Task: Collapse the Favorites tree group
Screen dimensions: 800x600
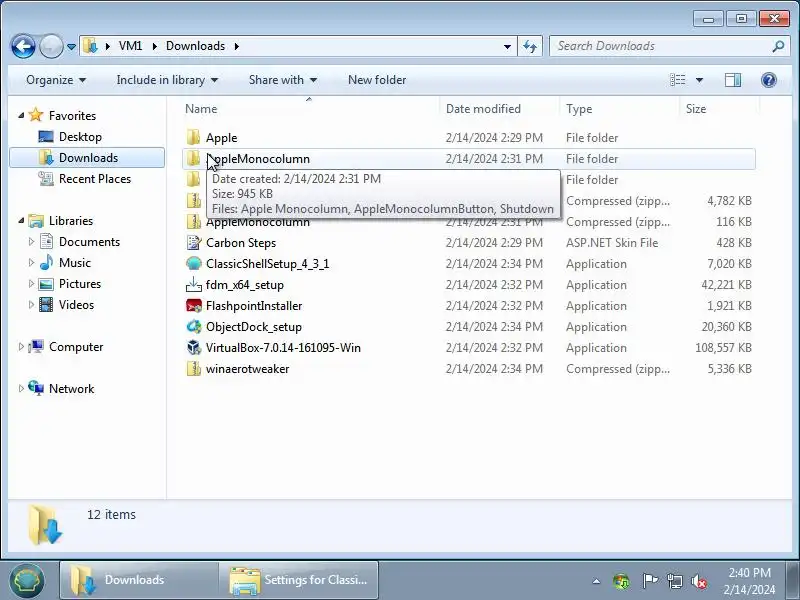Action: click(21, 115)
